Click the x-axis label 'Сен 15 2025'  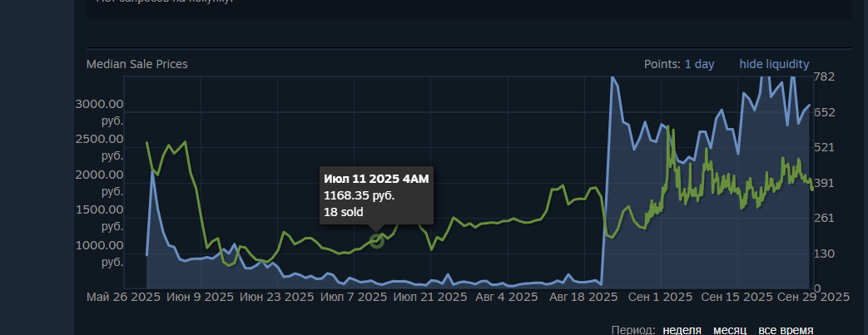click(737, 297)
